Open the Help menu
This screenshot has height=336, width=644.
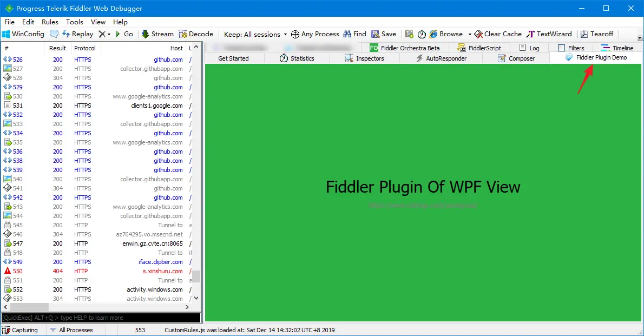tap(120, 22)
